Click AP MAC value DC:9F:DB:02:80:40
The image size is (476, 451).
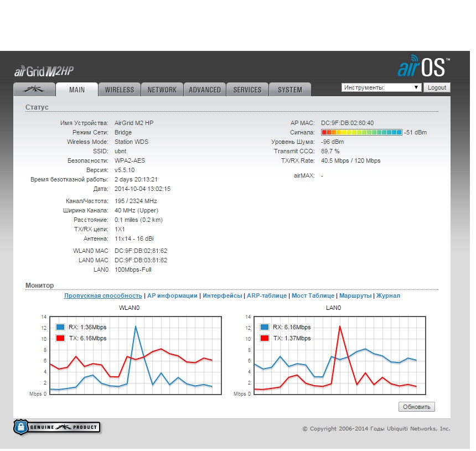(347, 123)
